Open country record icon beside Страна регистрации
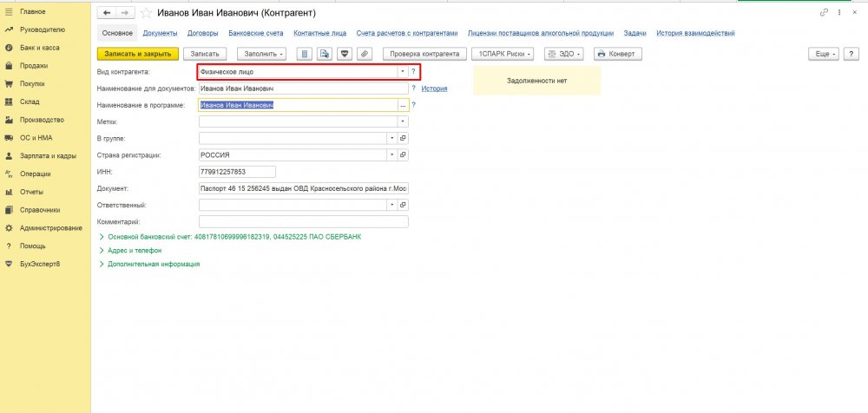868x413 pixels. click(402, 154)
